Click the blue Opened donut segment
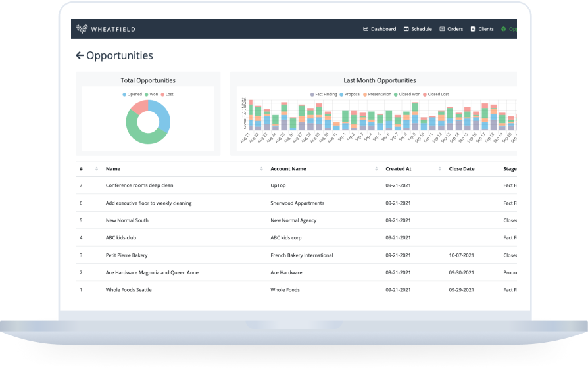This screenshot has height=371, width=588. click(x=164, y=114)
